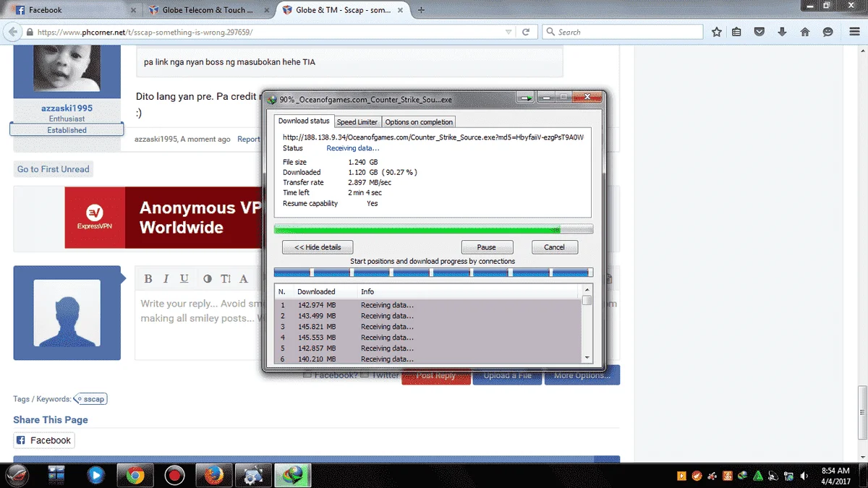This screenshot has height=488, width=868.
Task: Show bookmarks list icon in Firefox toolbar
Action: [x=736, y=32]
